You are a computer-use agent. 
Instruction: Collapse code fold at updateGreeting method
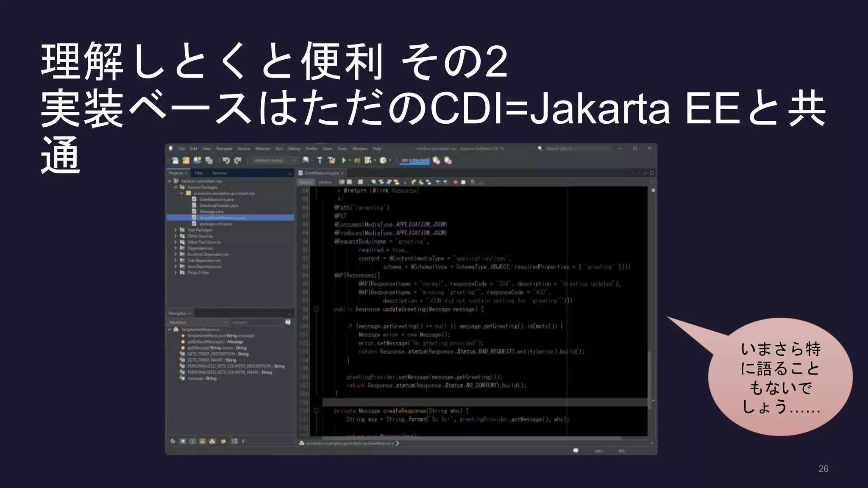click(x=316, y=309)
